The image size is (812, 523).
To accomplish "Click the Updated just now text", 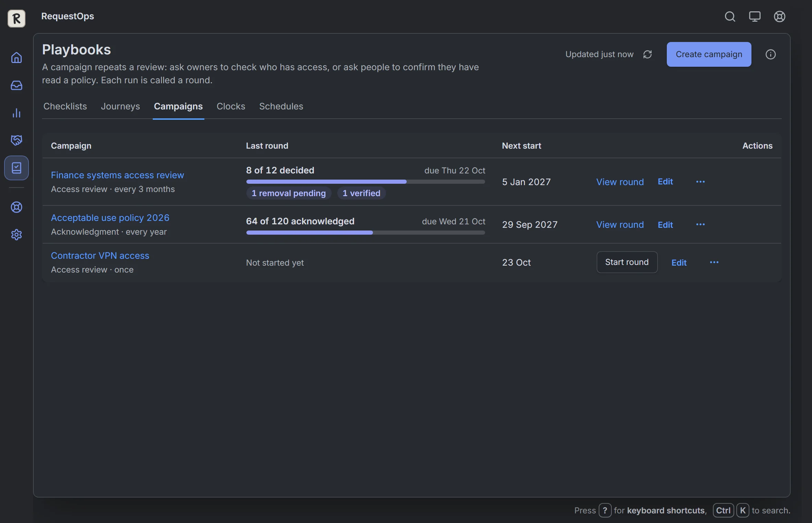I will point(599,54).
